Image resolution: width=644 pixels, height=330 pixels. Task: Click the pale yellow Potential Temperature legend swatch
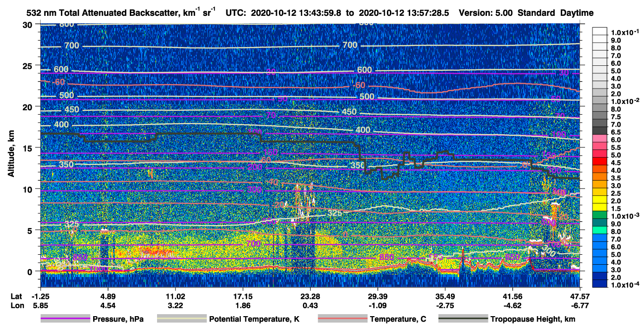pos(181,319)
